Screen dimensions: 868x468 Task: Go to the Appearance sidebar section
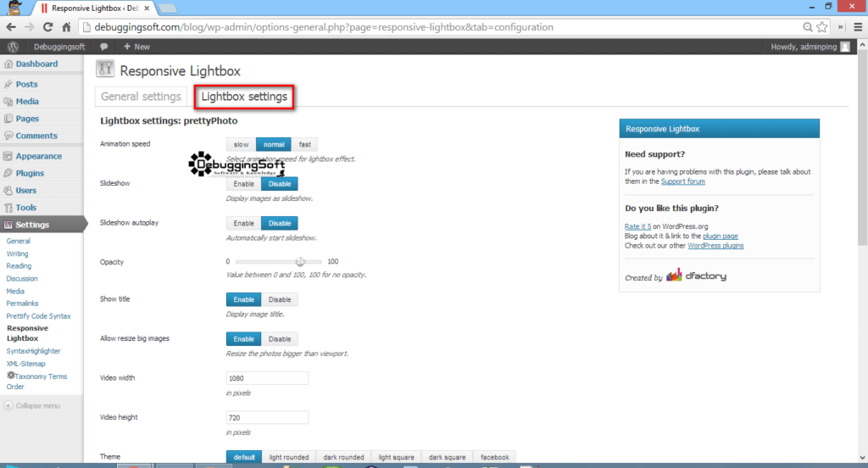pos(38,156)
